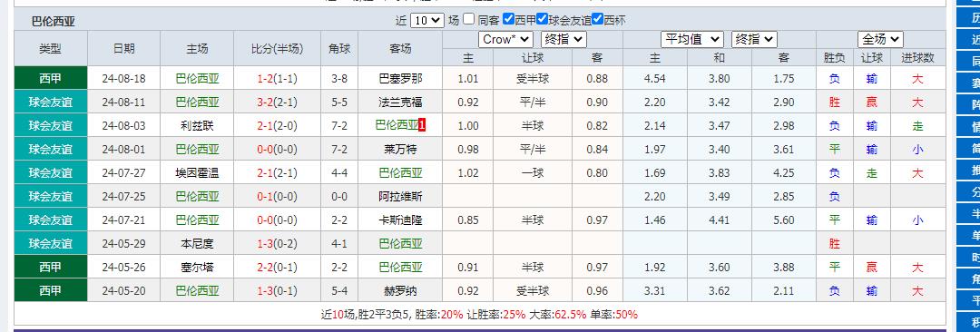
Task: Click the 类型 column header
Action: pyautogui.click(x=51, y=49)
